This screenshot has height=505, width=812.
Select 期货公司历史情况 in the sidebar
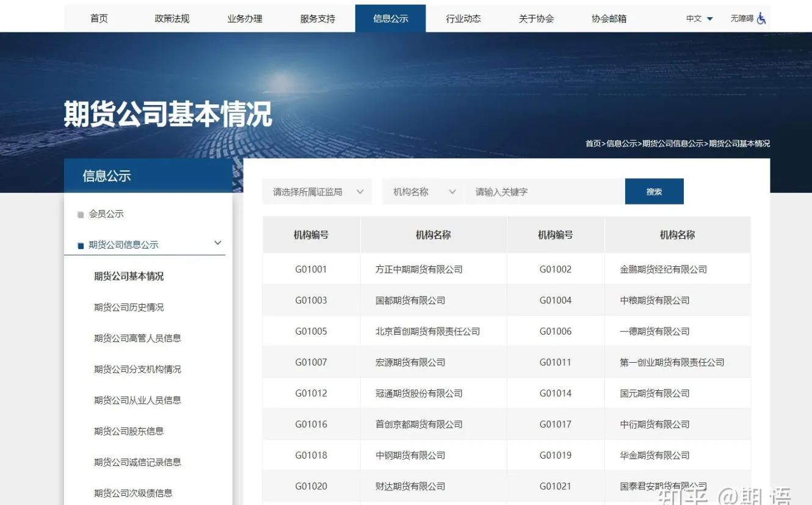tap(129, 307)
